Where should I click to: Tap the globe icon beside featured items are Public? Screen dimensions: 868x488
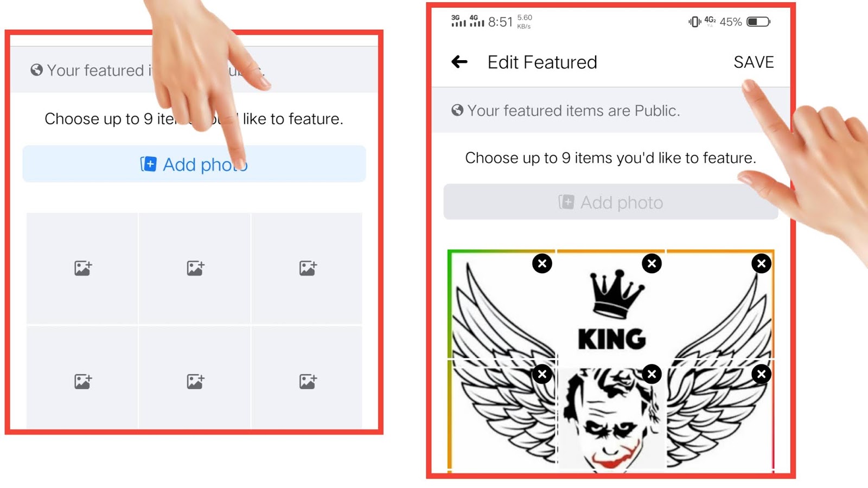(457, 111)
